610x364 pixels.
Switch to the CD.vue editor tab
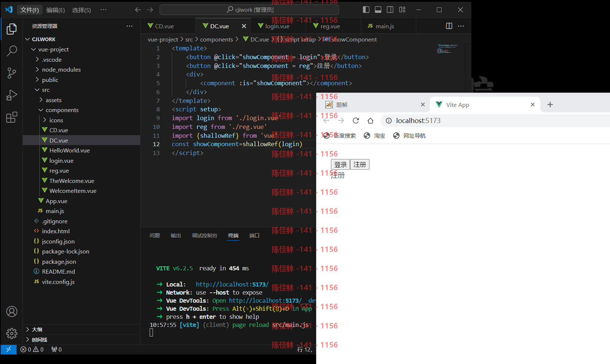point(168,26)
